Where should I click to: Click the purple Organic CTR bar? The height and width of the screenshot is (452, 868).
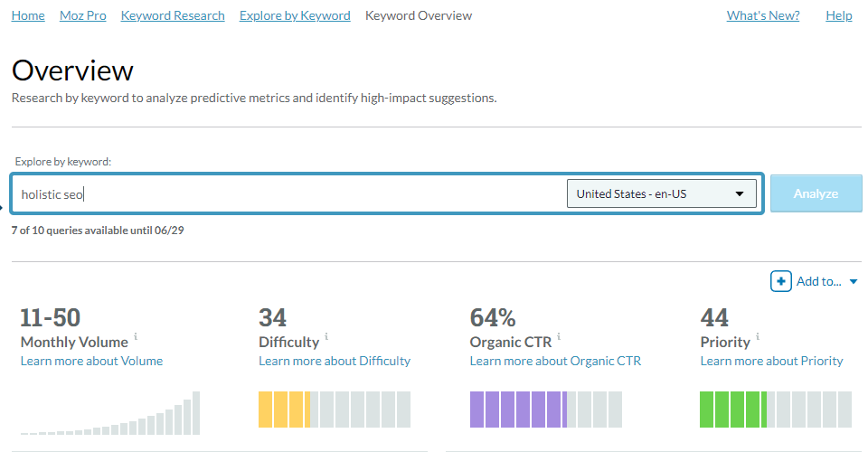coord(546,410)
